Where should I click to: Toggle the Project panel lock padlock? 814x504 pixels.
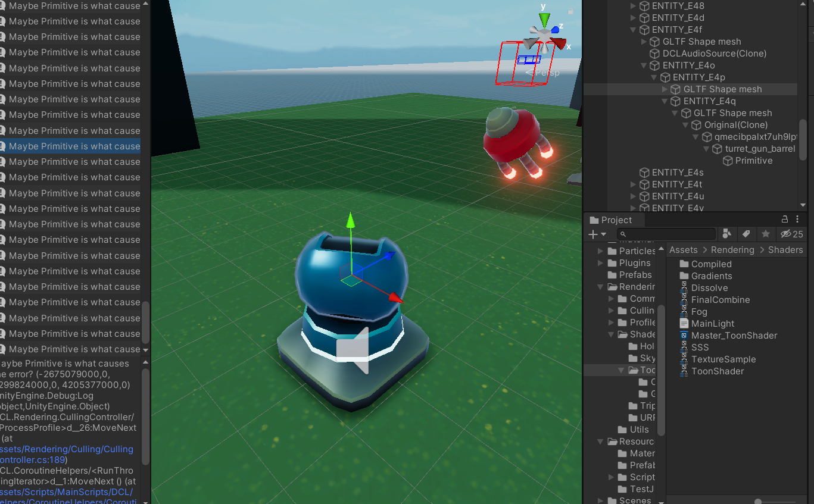tap(784, 219)
